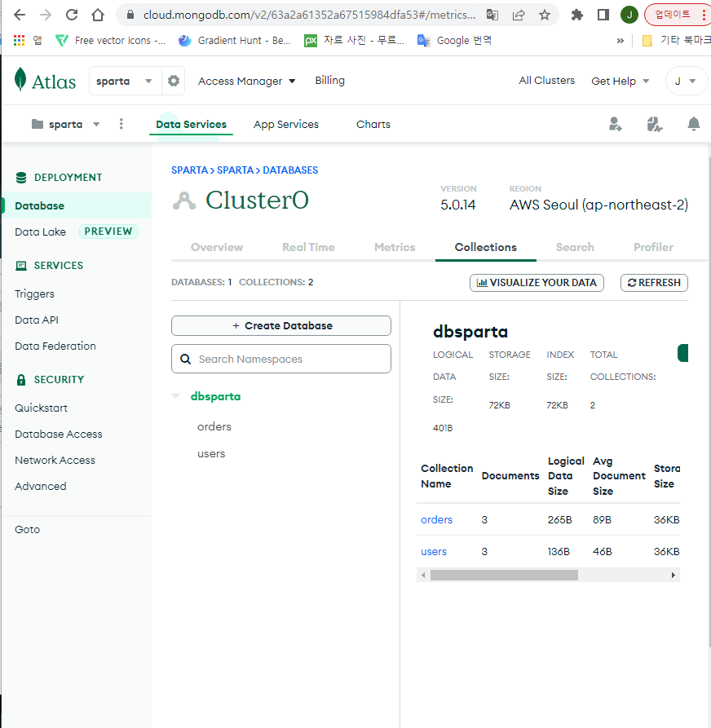
Task: Expand the Access Manager menu
Action: point(246,81)
